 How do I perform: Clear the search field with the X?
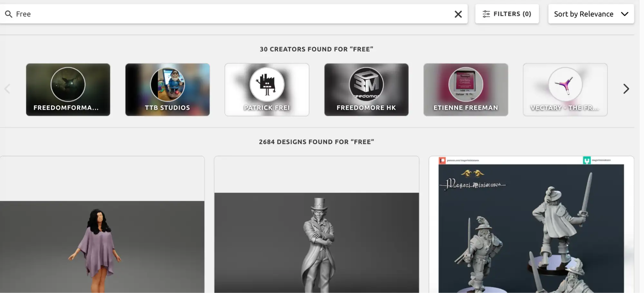pyautogui.click(x=458, y=14)
